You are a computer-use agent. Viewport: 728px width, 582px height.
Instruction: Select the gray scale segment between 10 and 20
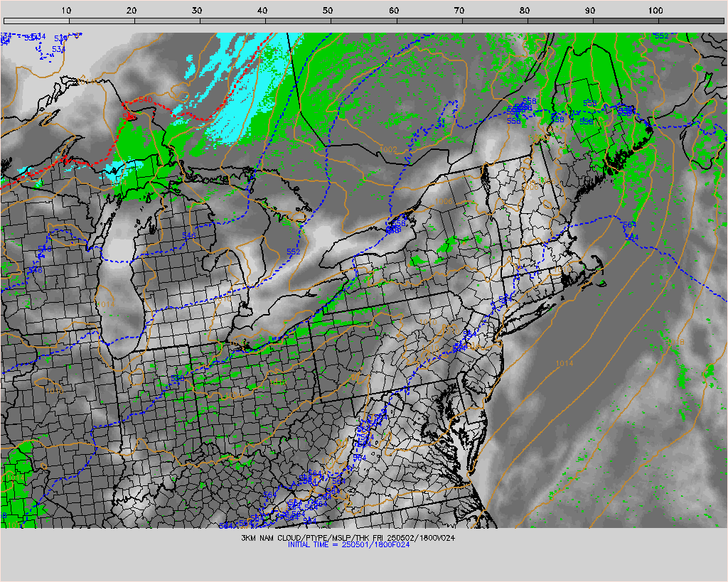[102, 21]
